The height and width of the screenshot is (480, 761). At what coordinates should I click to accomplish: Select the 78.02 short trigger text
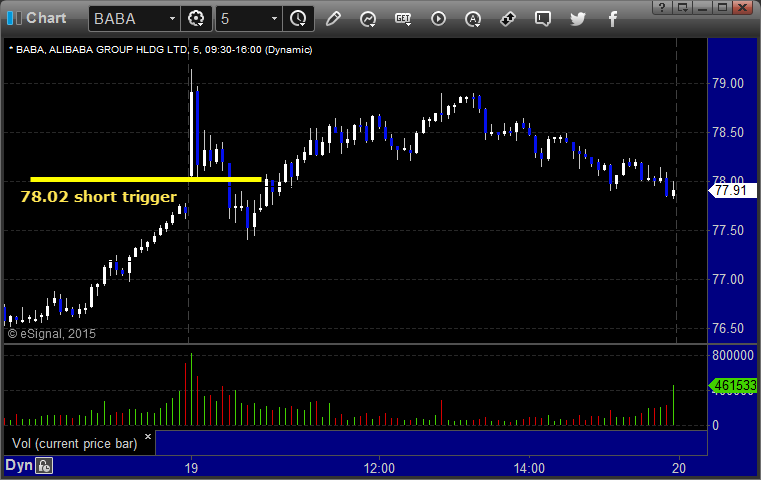(x=99, y=197)
